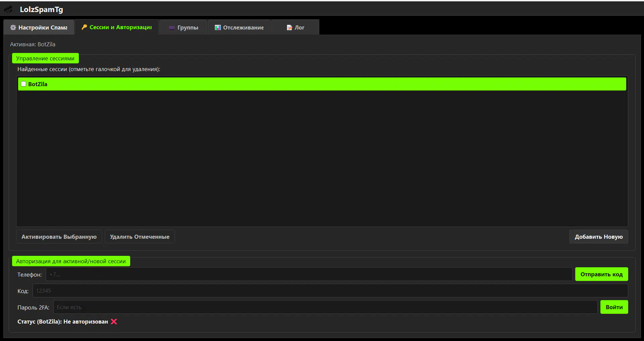Click the Авторизация для активной/новой сессии header
The width and height of the screenshot is (644, 341).
[x=71, y=261]
